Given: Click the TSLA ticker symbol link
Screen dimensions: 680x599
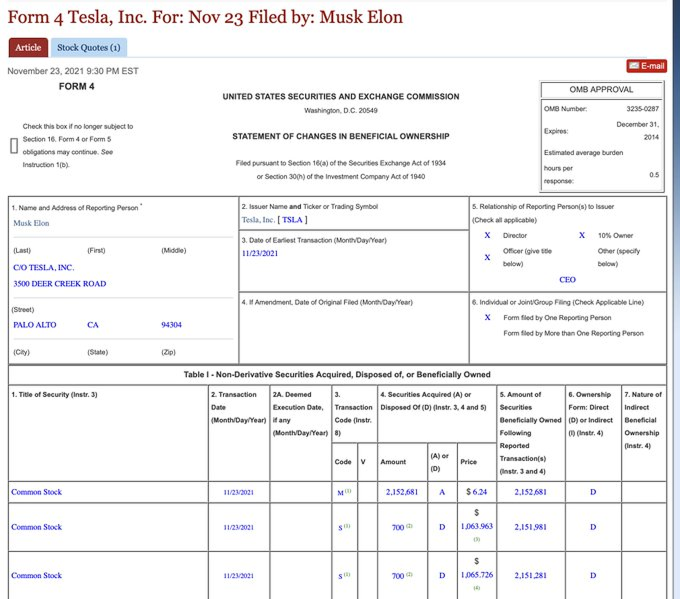Looking at the screenshot, I should (x=292, y=219).
